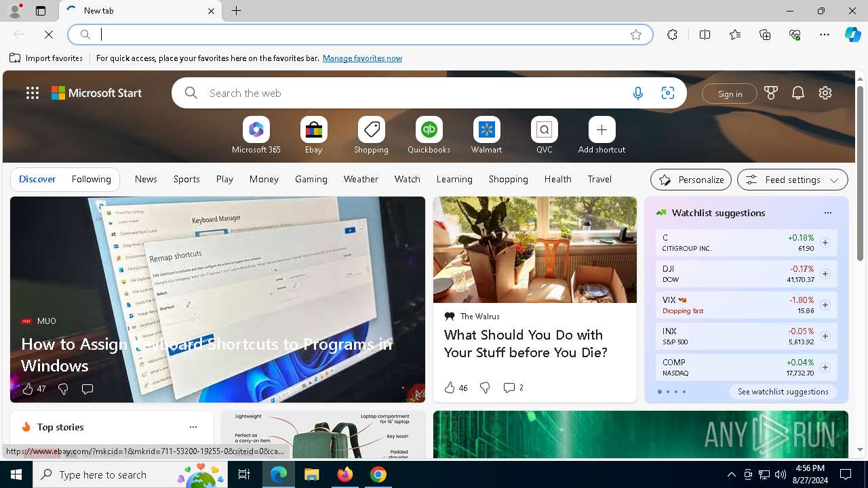This screenshot has width=868, height=488.
Task: Open the Favorites star-list icon
Action: [x=735, y=35]
